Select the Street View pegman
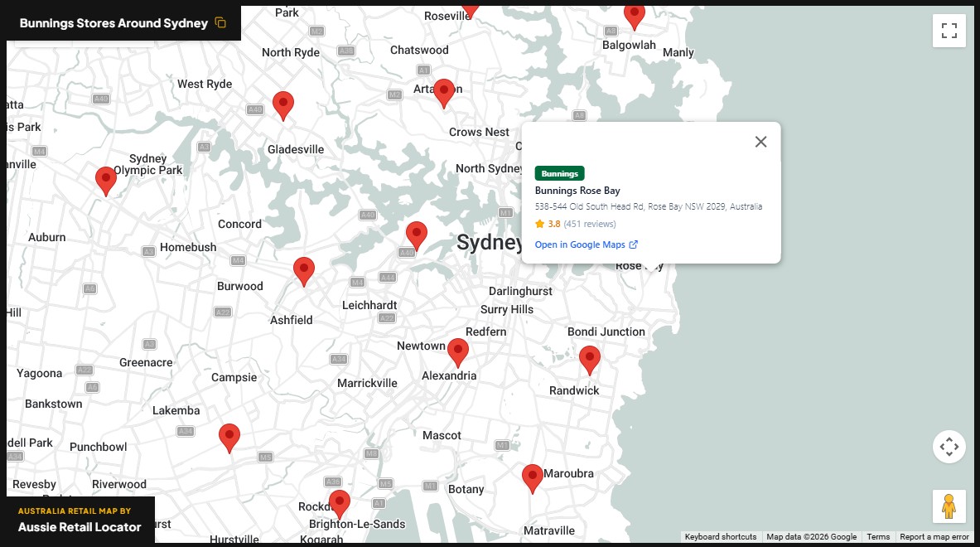Viewport: 980px width, 547px height. click(x=949, y=506)
